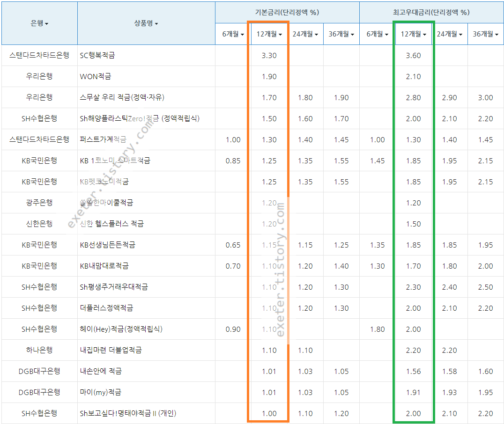Sort 최고우대금리 by the 6개월 header
The height and width of the screenshot is (424, 504).
378,34
